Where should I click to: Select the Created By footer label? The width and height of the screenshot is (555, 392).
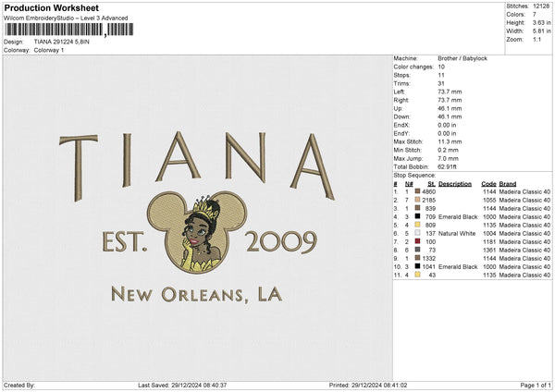click(x=19, y=385)
